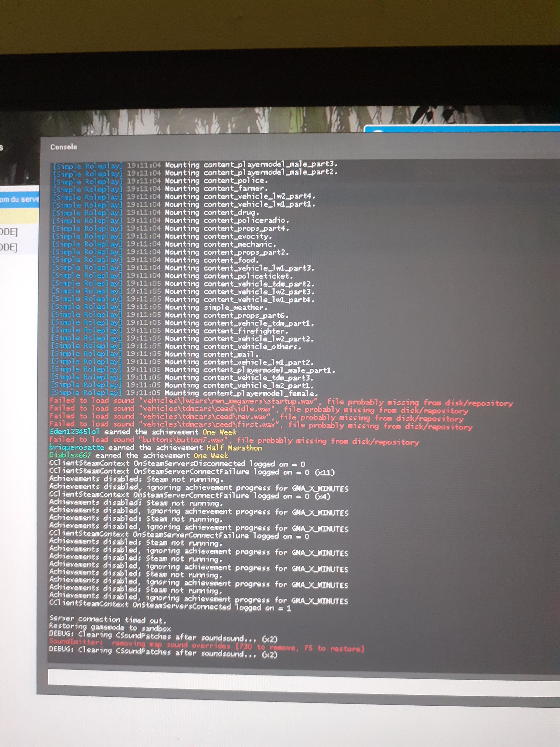Click the Mounting content_evocity. line
Viewport: 560px width, 747px height.
pos(162,236)
